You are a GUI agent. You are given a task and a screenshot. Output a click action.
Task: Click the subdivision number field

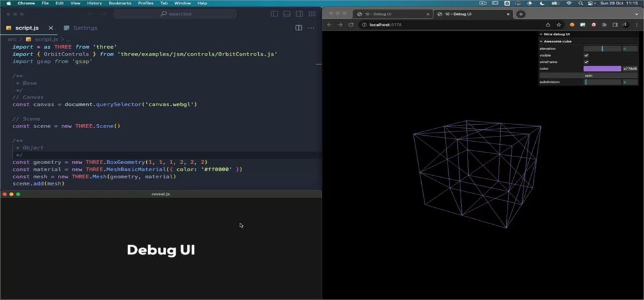coord(630,82)
